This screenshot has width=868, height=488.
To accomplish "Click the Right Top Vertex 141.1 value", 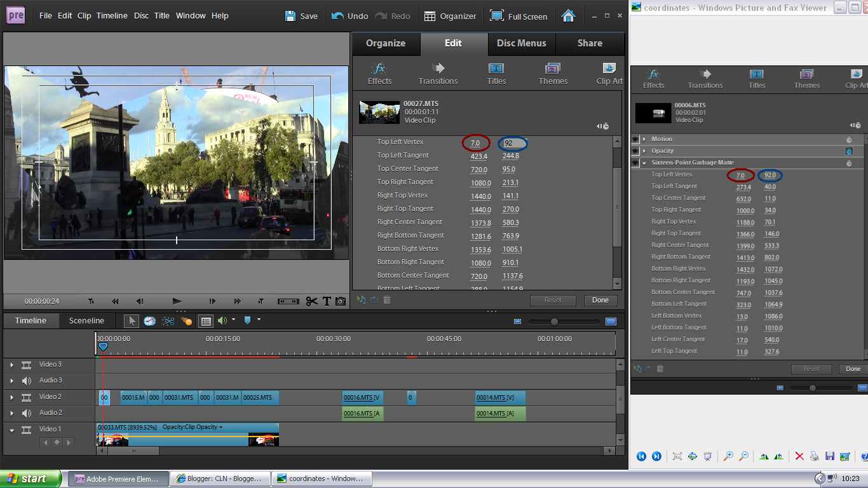I will pyautogui.click(x=510, y=196).
